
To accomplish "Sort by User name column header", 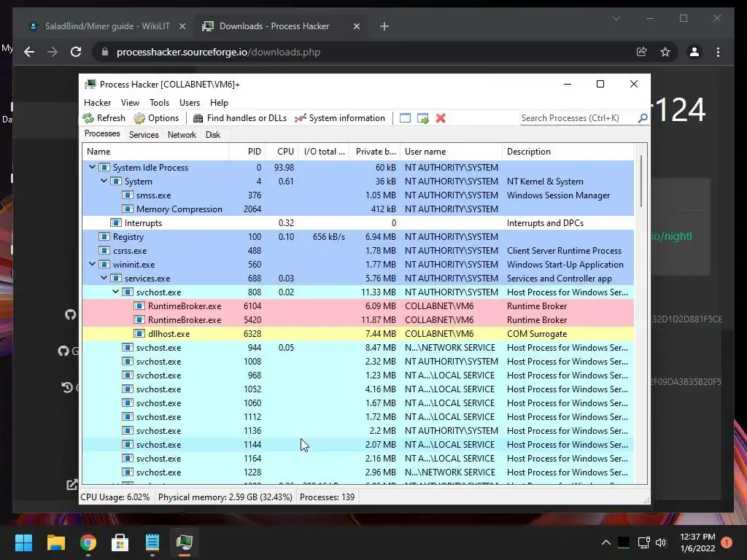I will coord(451,152).
